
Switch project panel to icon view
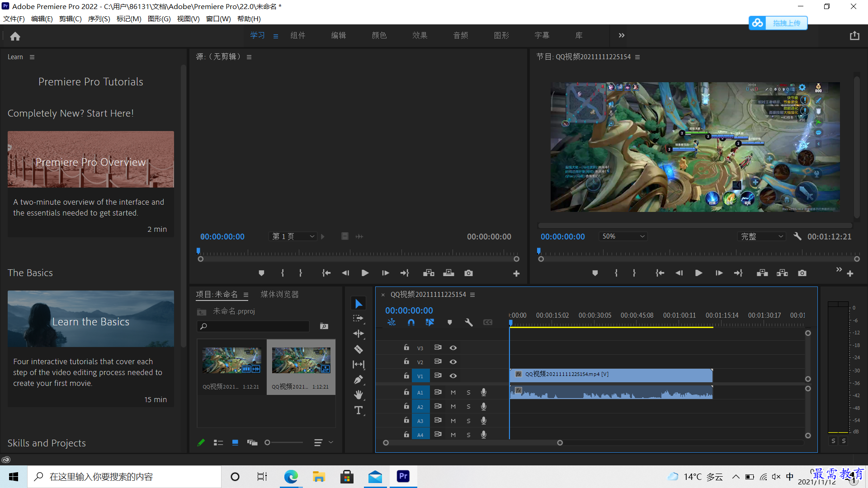[235, 443]
